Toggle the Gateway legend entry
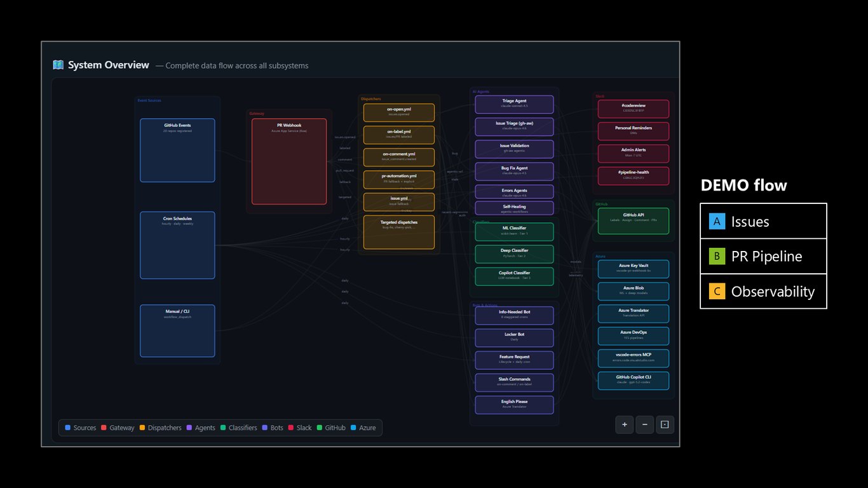Viewport: 868px width, 488px height. 118,428
